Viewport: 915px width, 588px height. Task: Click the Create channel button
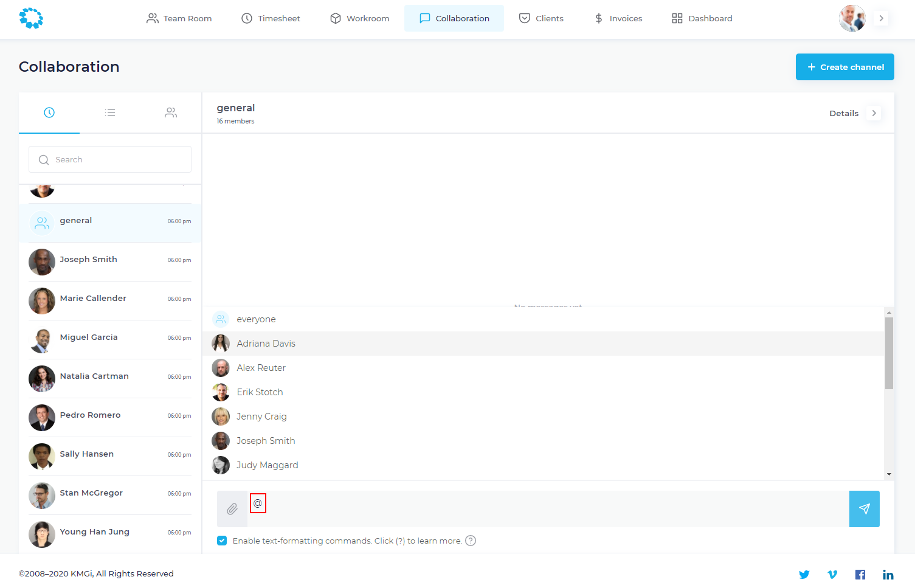tap(844, 67)
